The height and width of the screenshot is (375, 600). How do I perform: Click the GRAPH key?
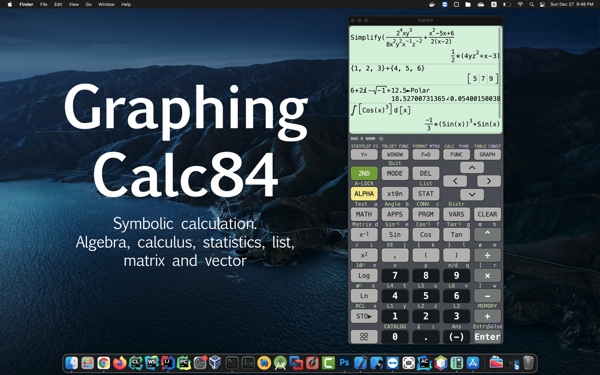coord(487,154)
